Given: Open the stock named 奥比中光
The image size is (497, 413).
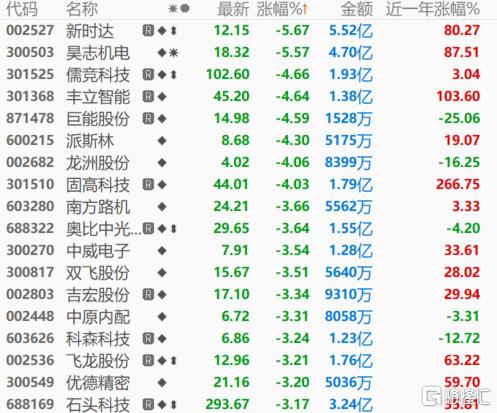Looking at the screenshot, I should pyautogui.click(x=104, y=229).
